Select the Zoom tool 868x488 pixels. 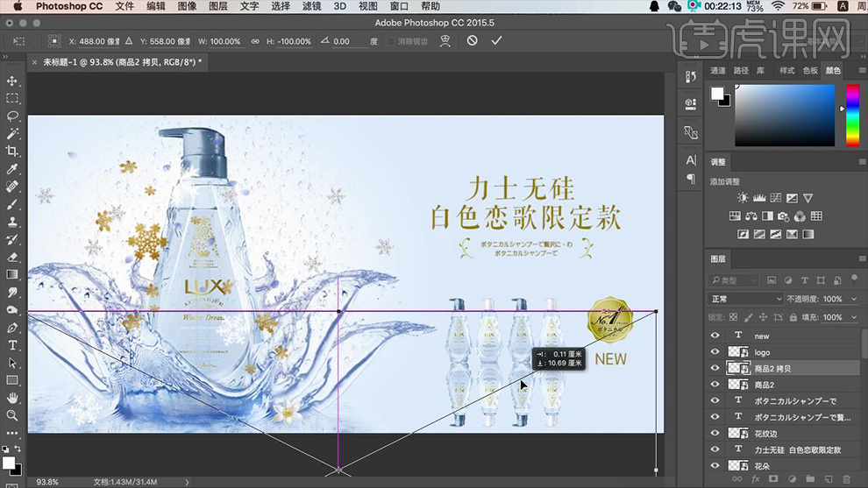point(11,415)
